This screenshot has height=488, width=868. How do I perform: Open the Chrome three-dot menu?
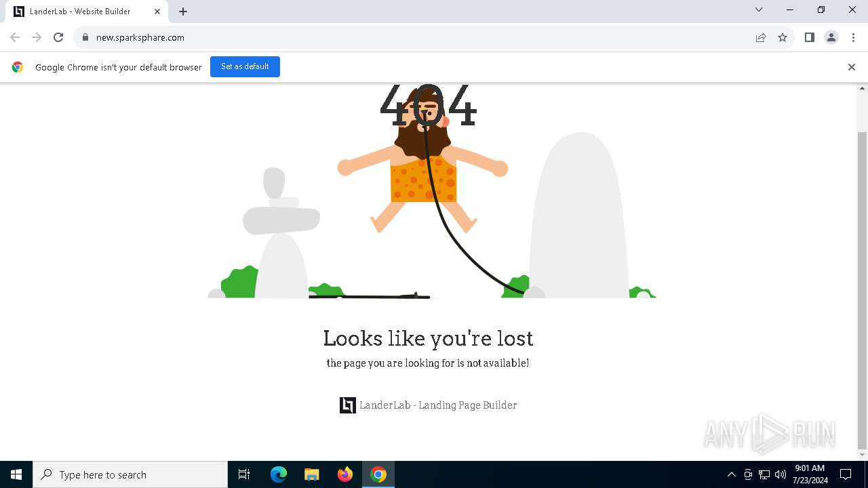tap(853, 37)
